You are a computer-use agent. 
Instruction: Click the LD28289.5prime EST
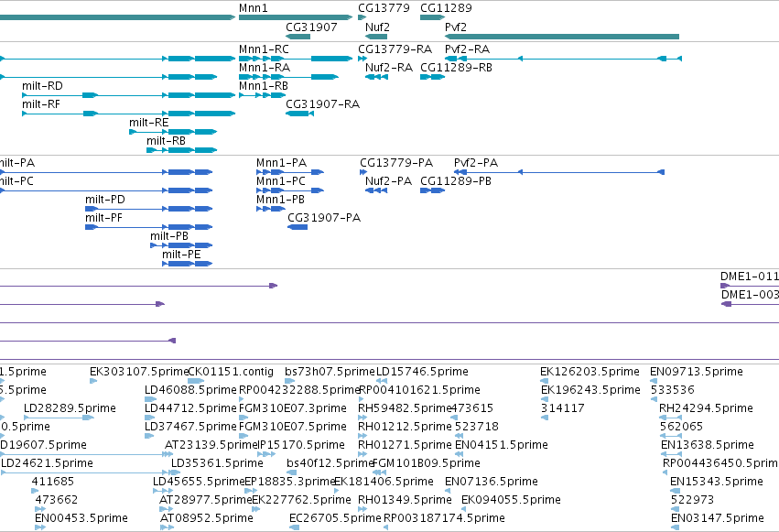[x=59, y=418]
